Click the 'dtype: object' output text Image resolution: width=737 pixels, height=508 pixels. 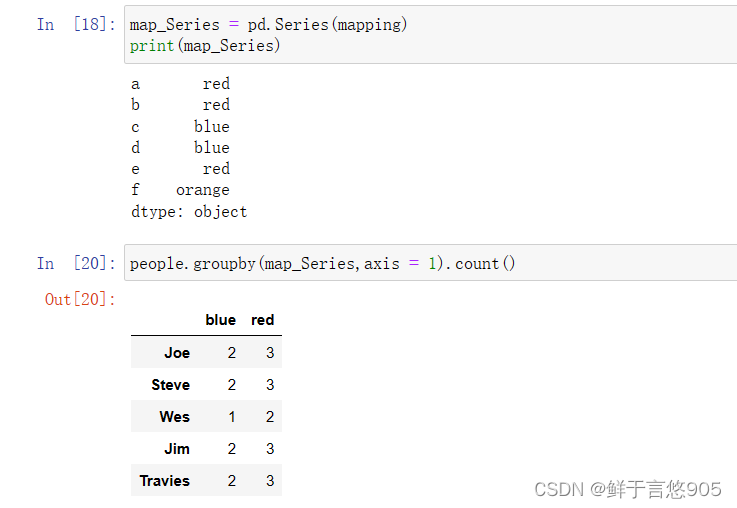(189, 212)
